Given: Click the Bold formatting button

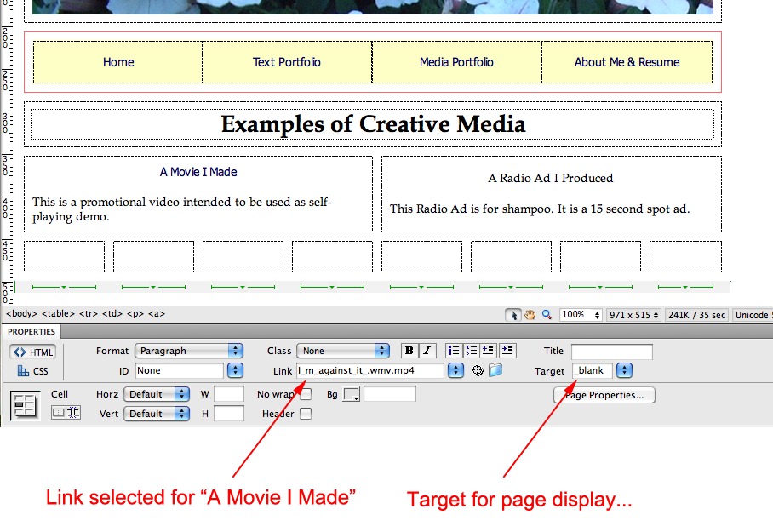Looking at the screenshot, I should tap(409, 351).
